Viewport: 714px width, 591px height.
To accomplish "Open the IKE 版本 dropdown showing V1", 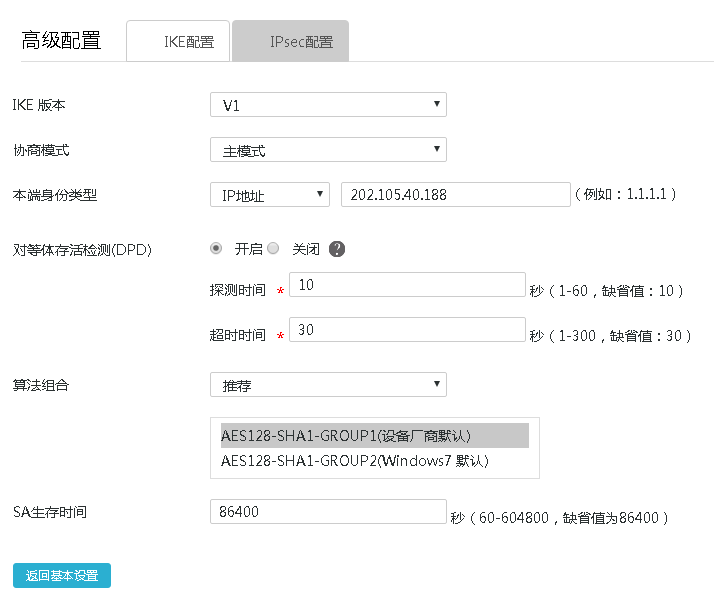I will coord(328,105).
